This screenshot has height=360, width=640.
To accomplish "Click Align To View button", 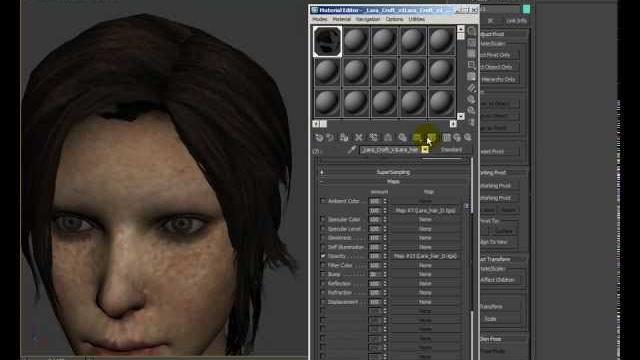I will click(x=499, y=242).
